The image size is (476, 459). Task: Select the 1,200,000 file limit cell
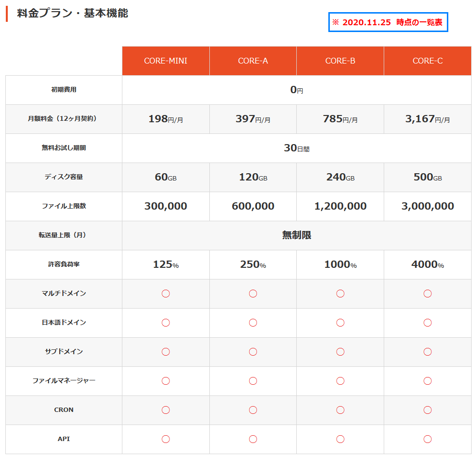tap(340, 206)
